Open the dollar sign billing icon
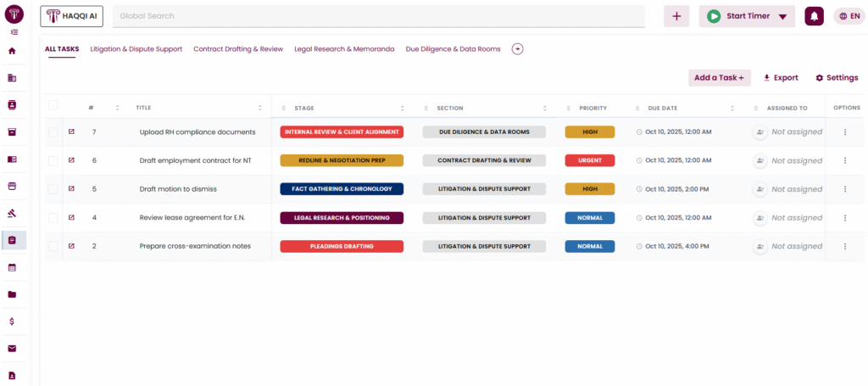Screen dimensions: 868x386 point(12,322)
